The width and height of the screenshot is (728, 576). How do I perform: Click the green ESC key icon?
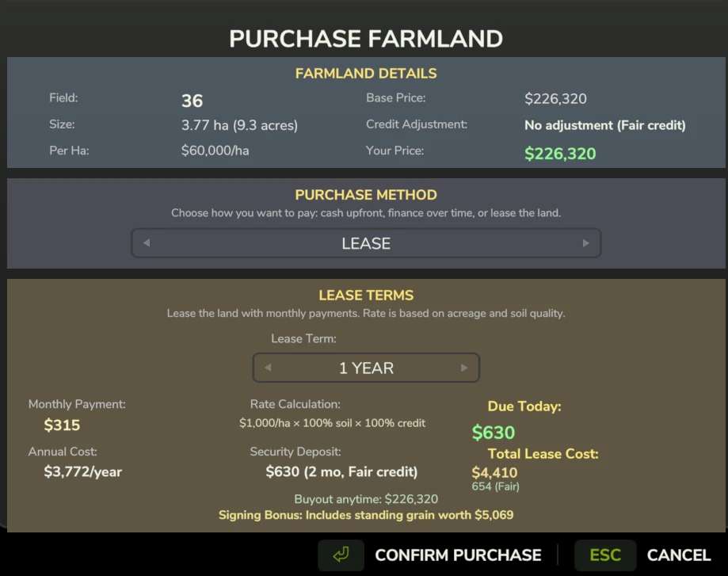605,555
